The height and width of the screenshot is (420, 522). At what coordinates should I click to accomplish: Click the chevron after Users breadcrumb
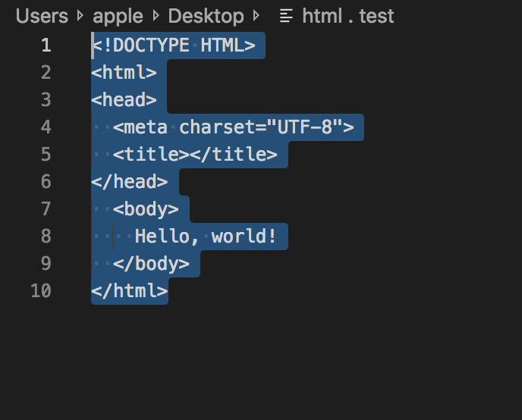click(x=80, y=16)
